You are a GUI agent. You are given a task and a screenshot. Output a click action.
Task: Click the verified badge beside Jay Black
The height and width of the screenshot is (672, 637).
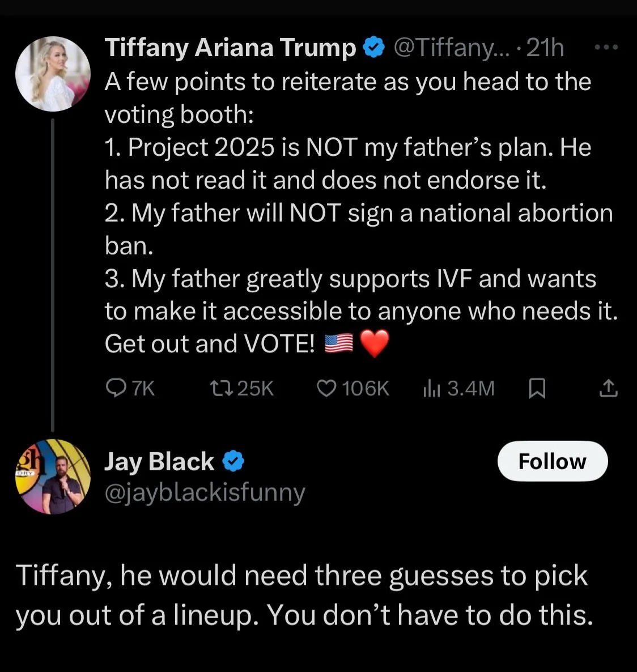click(233, 462)
